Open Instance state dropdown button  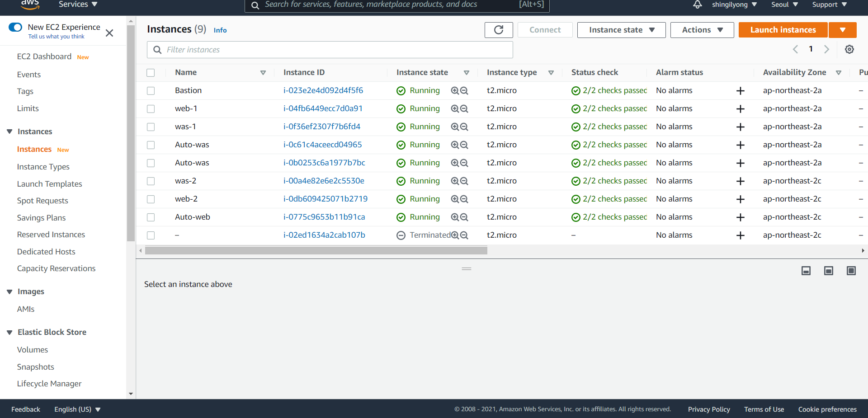click(621, 30)
